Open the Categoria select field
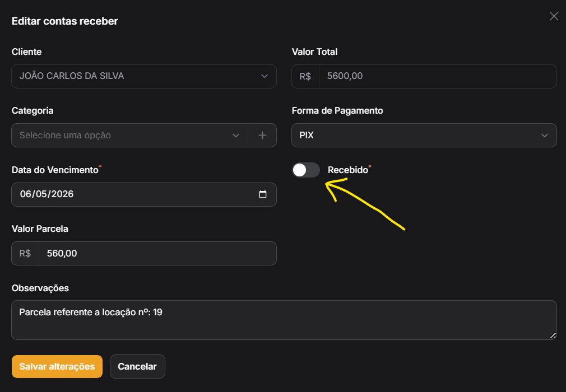The height and width of the screenshot is (392, 566). [x=129, y=135]
